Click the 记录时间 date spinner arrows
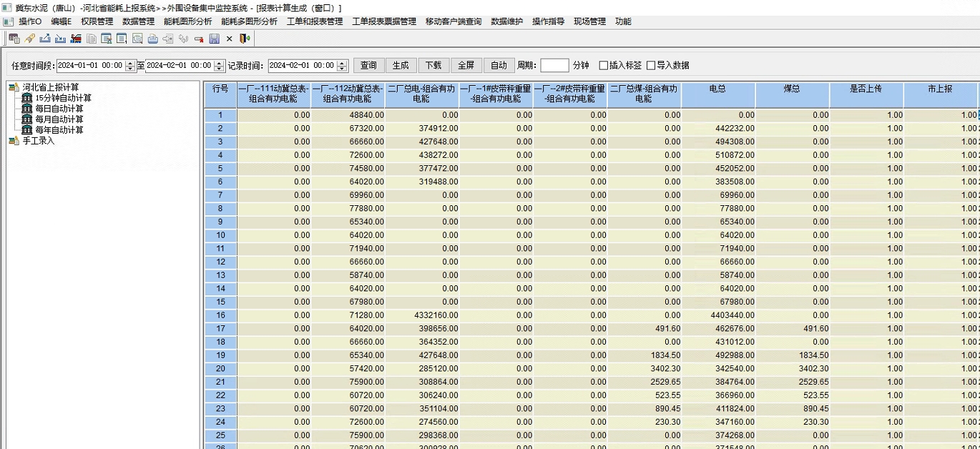This screenshot has width=980, height=449. click(x=342, y=66)
